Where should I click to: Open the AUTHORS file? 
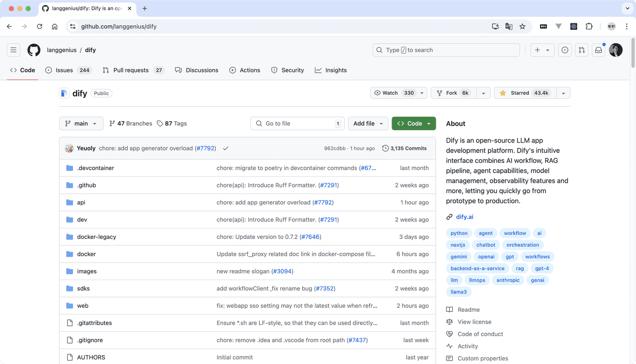click(91, 357)
